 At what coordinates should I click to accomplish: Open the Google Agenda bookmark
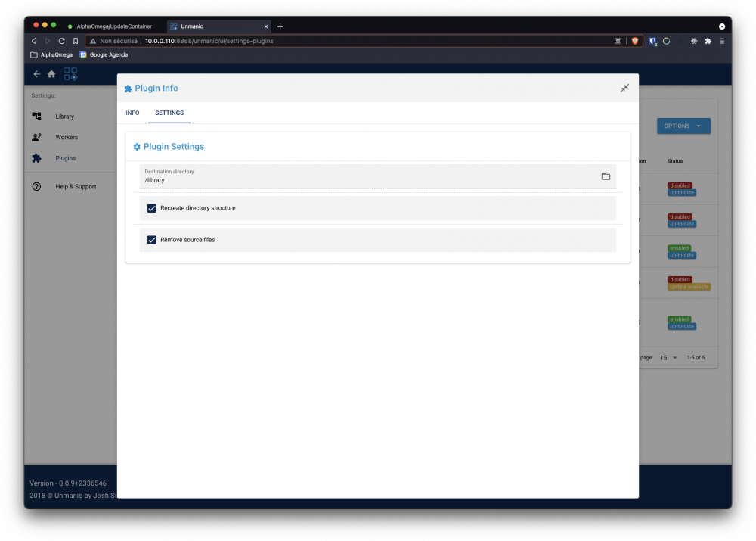(x=104, y=55)
